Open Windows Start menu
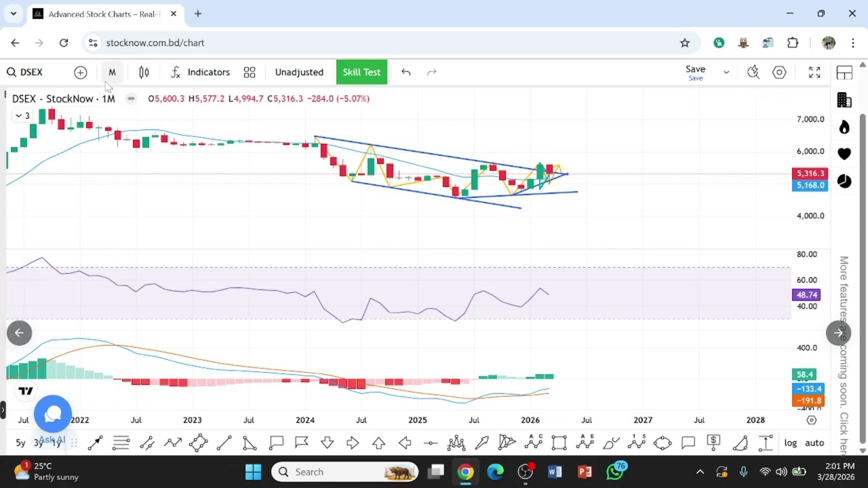 tap(253, 472)
